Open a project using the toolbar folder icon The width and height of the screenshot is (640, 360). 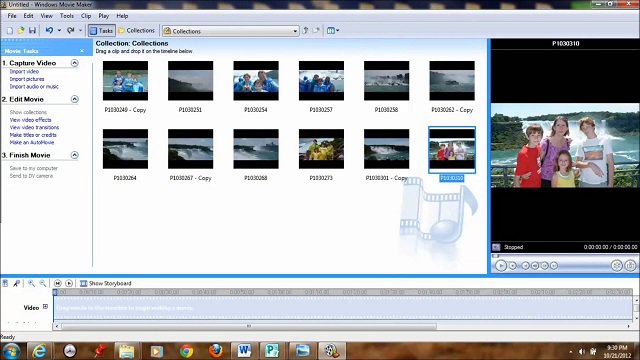21,31
